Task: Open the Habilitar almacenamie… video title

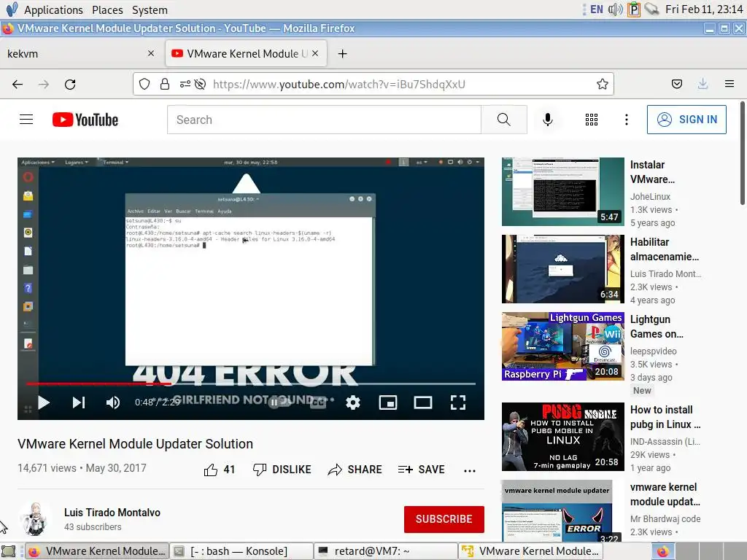Action: point(665,249)
